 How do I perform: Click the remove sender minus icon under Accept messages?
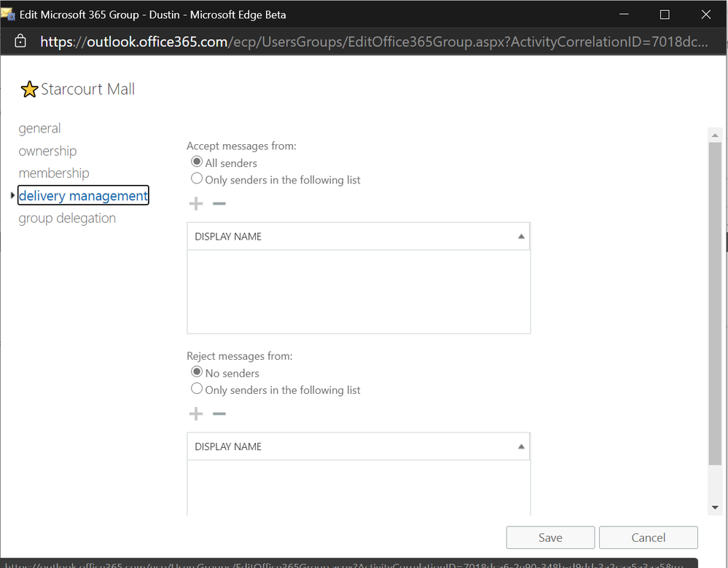219,204
